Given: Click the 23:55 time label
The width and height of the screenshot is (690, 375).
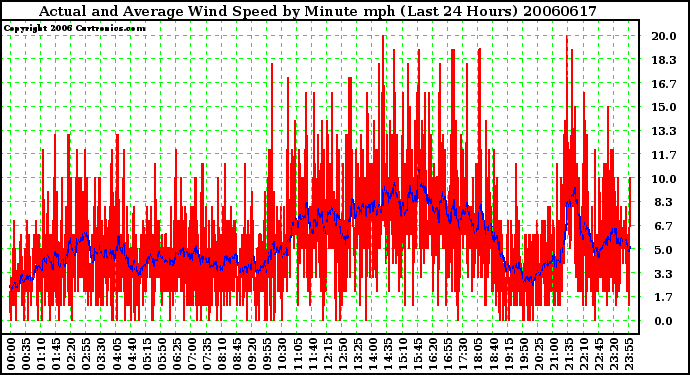Looking at the screenshot, I should point(628,354).
